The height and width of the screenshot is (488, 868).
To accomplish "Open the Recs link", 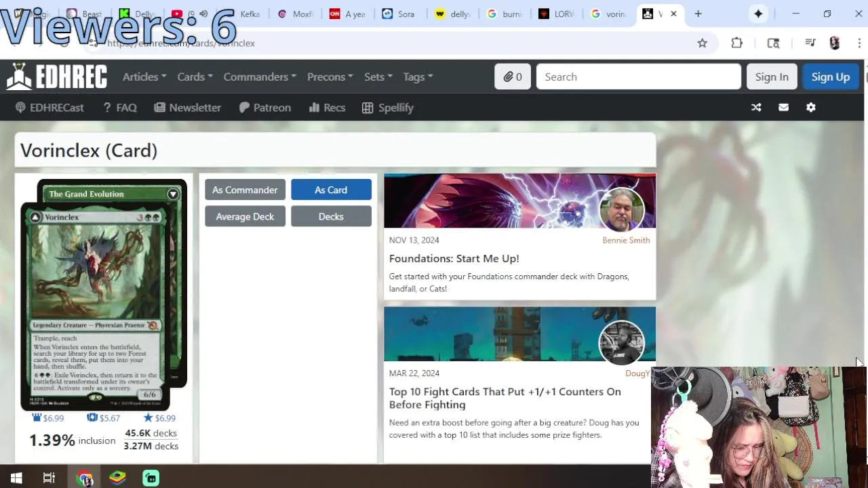I will pos(327,107).
